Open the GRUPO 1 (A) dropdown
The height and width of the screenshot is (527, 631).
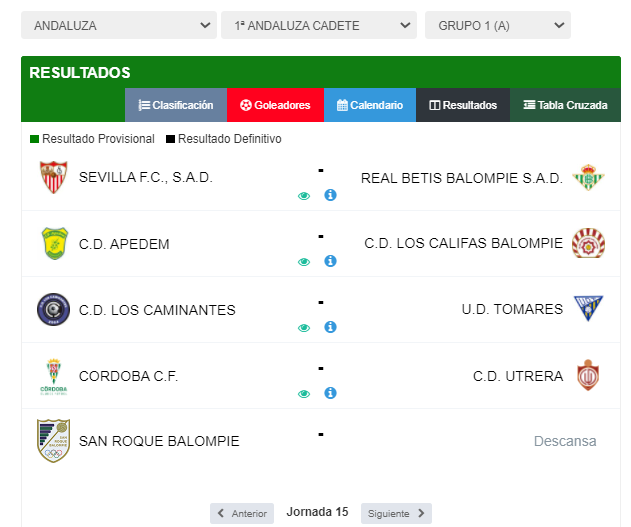pos(498,25)
